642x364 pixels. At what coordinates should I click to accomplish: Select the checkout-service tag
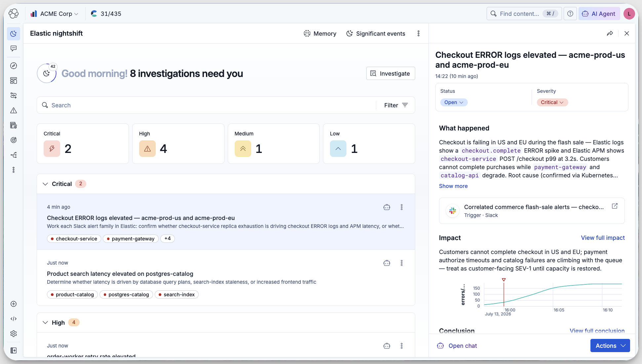pos(74,238)
